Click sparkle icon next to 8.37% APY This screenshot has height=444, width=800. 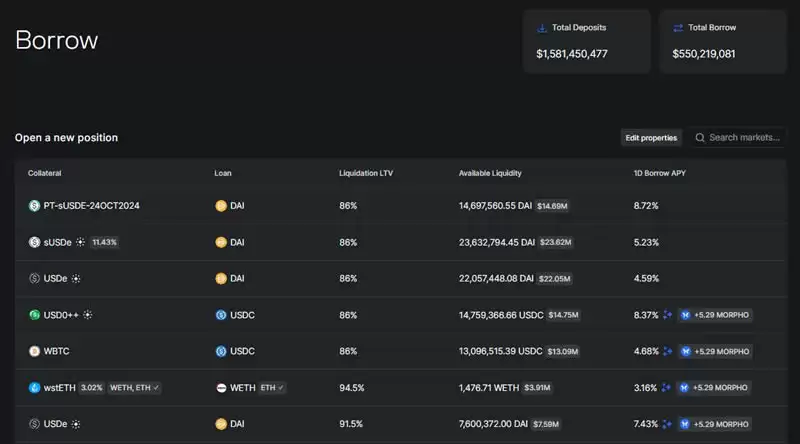tap(668, 315)
